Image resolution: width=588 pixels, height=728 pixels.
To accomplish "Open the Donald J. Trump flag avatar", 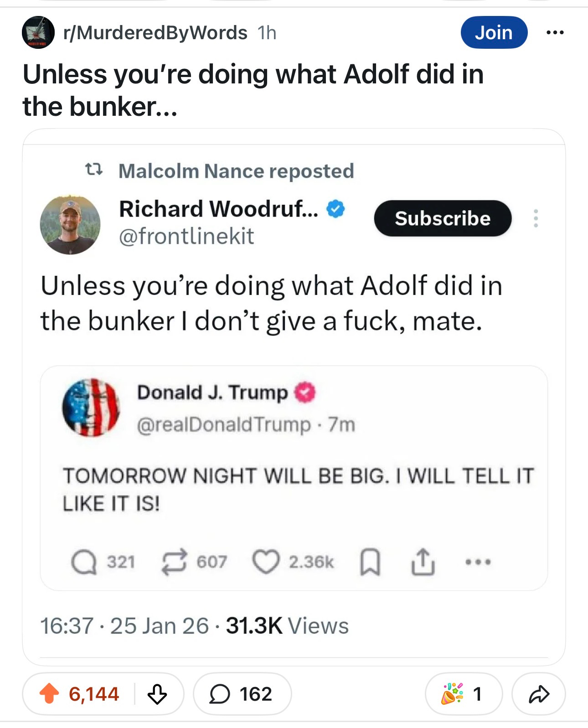I will (x=91, y=408).
